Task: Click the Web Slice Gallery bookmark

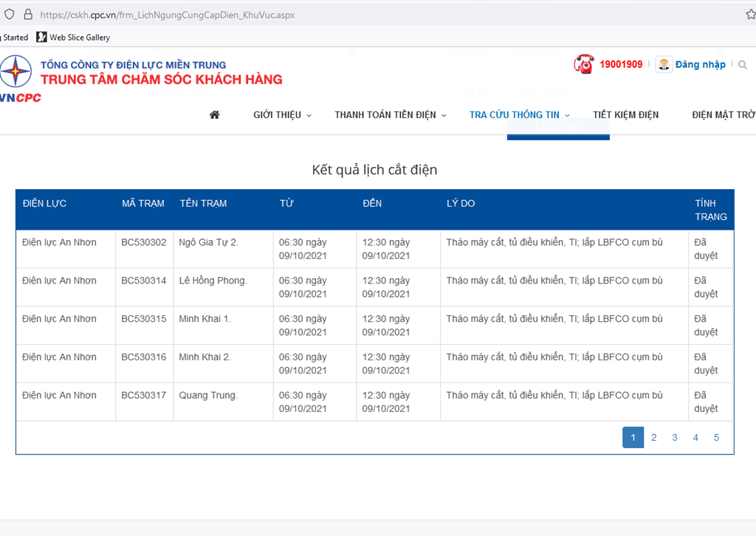Action: point(73,37)
